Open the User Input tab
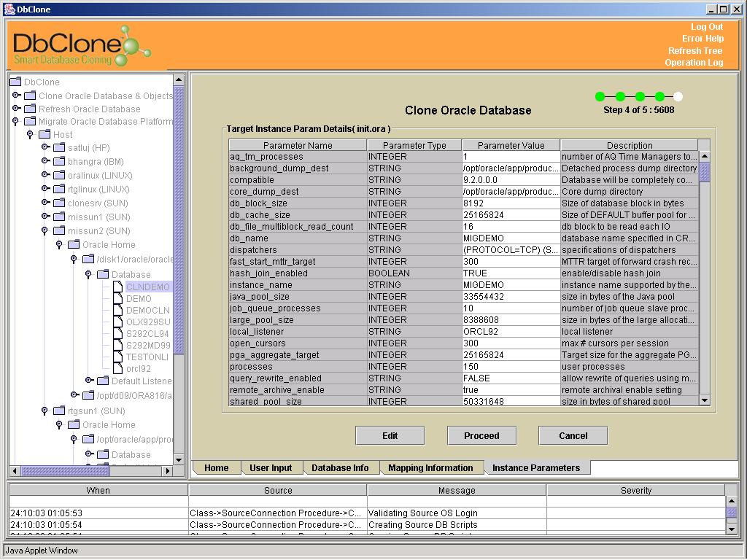Viewport: 747px width, 560px height. click(271, 467)
